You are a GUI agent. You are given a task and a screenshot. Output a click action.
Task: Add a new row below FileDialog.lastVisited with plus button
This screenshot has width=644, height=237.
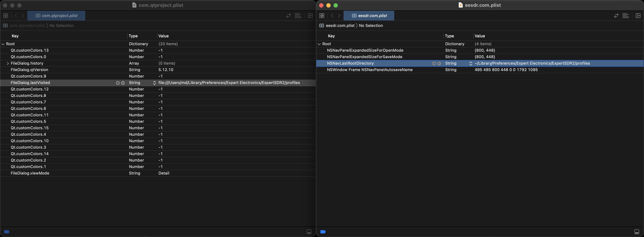click(x=118, y=83)
